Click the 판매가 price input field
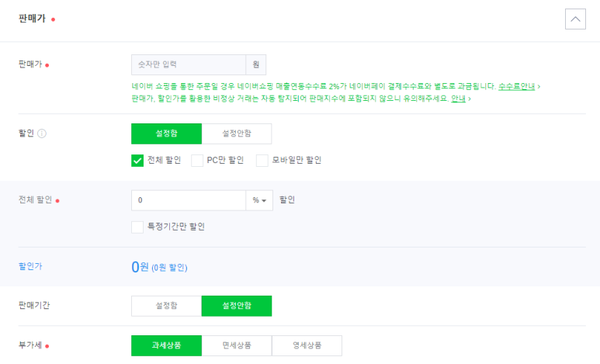The height and width of the screenshot is (364, 600). (x=189, y=64)
